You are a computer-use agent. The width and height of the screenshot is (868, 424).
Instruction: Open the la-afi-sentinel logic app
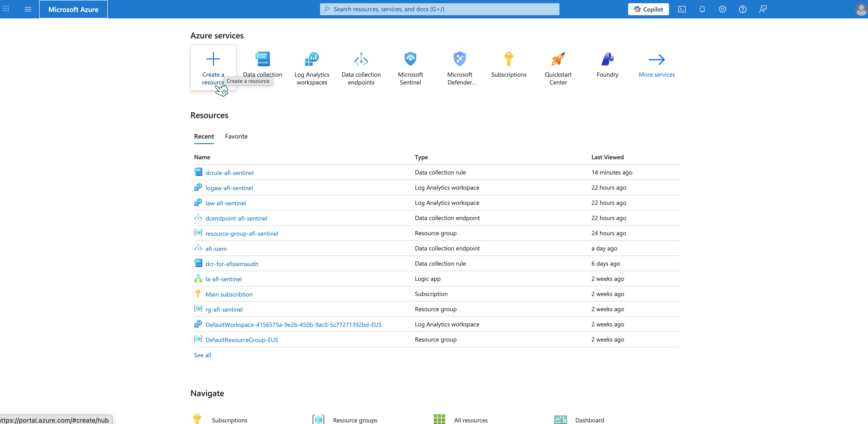pos(223,279)
